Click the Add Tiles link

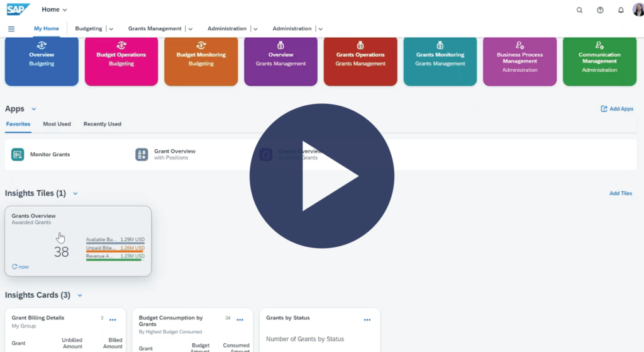click(x=620, y=193)
